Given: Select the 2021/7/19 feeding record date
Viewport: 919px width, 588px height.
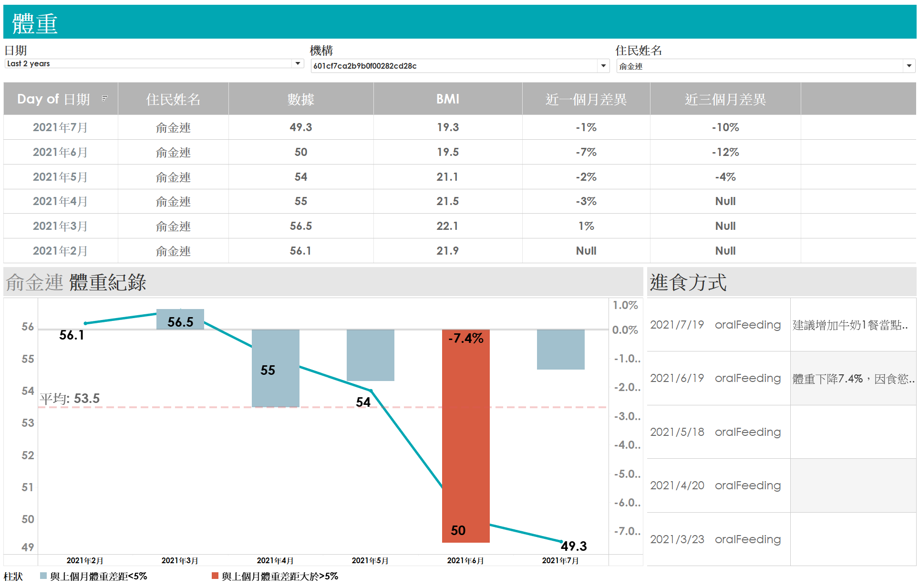Looking at the screenshot, I should click(x=677, y=325).
